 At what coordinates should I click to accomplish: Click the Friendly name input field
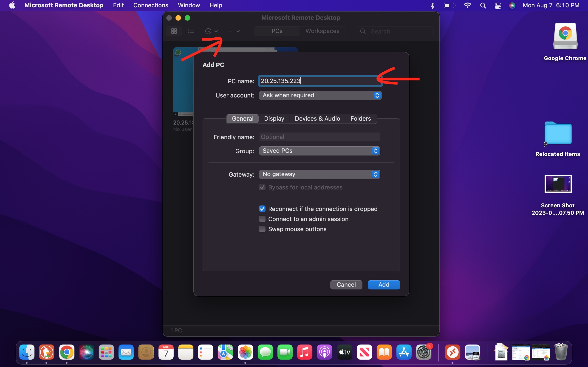[319, 137]
